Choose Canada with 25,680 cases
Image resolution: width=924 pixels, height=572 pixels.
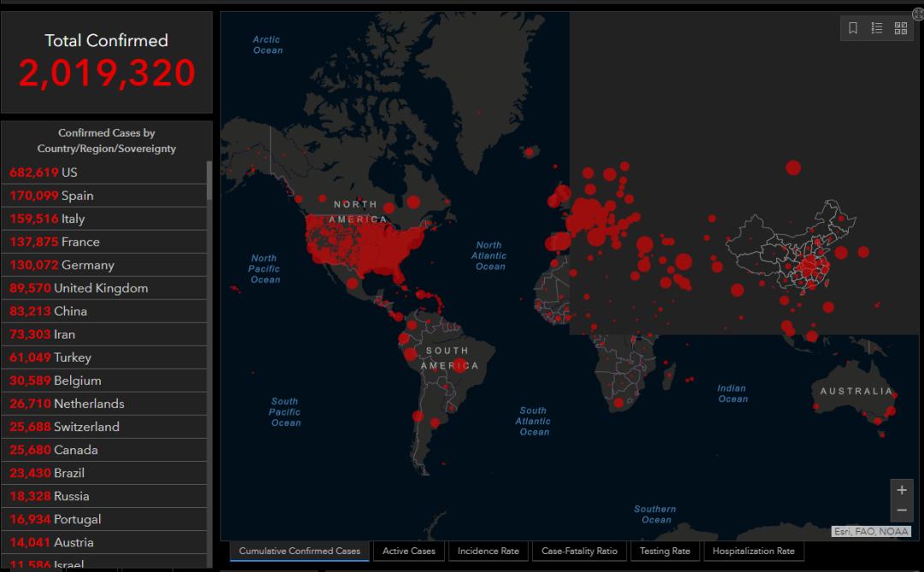[x=104, y=450]
